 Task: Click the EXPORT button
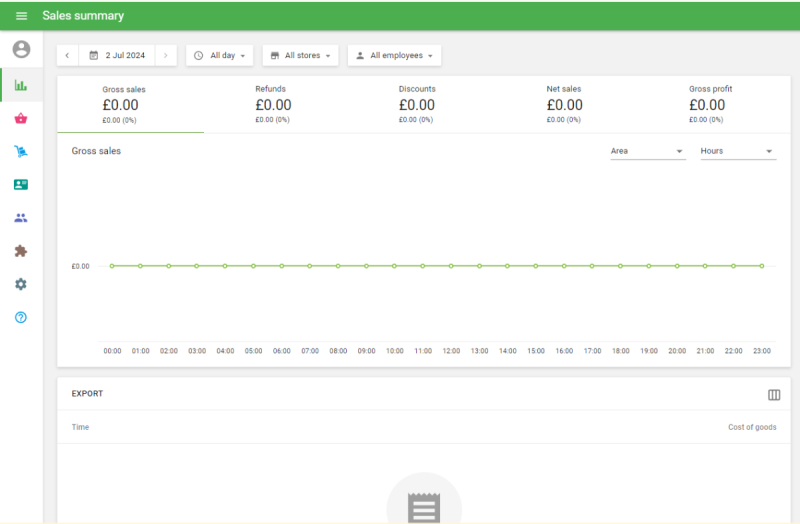pos(87,394)
